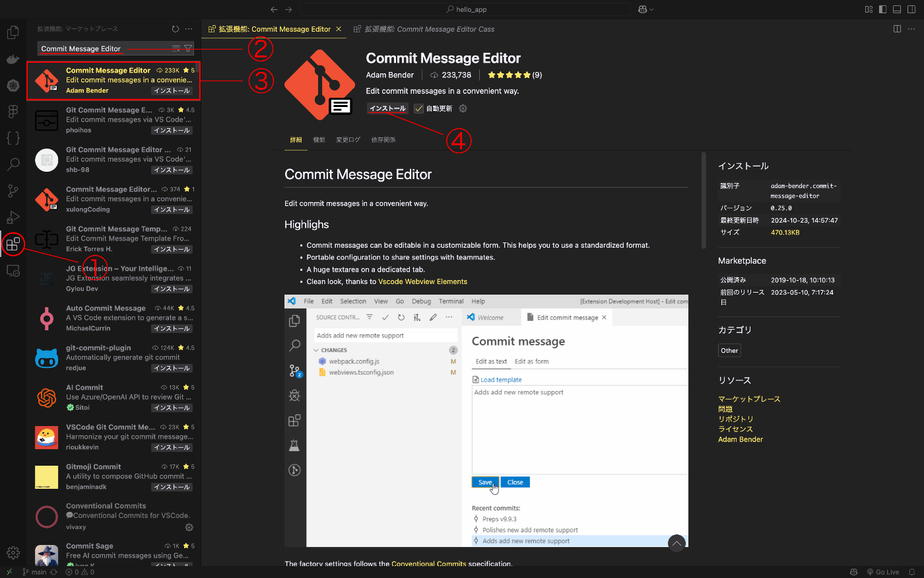This screenshot has width=924, height=578.
Task: Select the Extensions icon in the activity bar
Action: point(13,244)
